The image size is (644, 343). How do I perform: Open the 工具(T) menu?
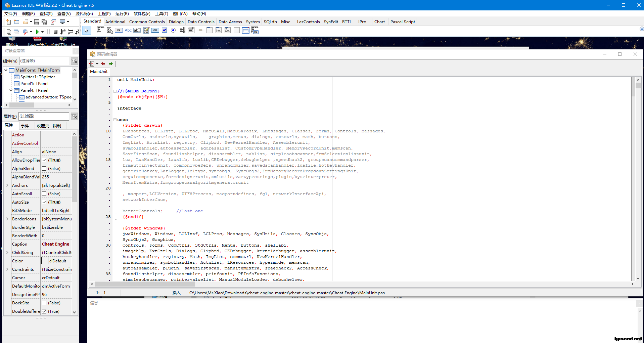pyautogui.click(x=162, y=13)
